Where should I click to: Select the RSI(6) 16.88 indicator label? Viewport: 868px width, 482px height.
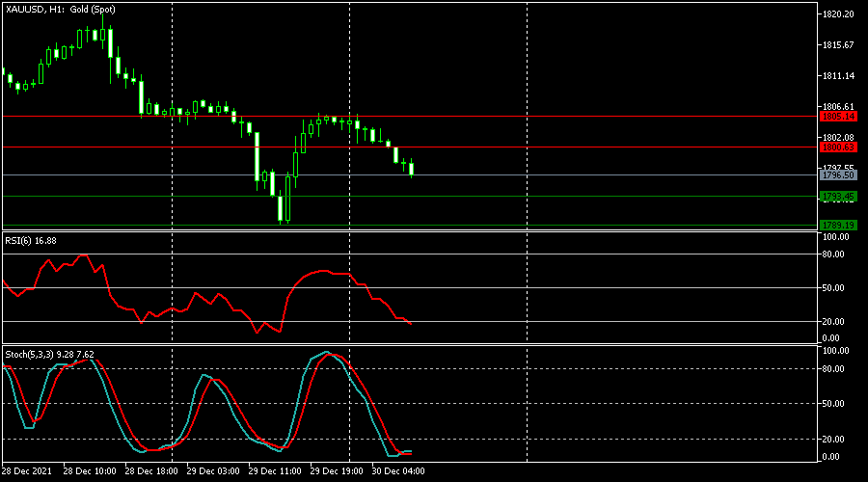pyautogui.click(x=31, y=241)
